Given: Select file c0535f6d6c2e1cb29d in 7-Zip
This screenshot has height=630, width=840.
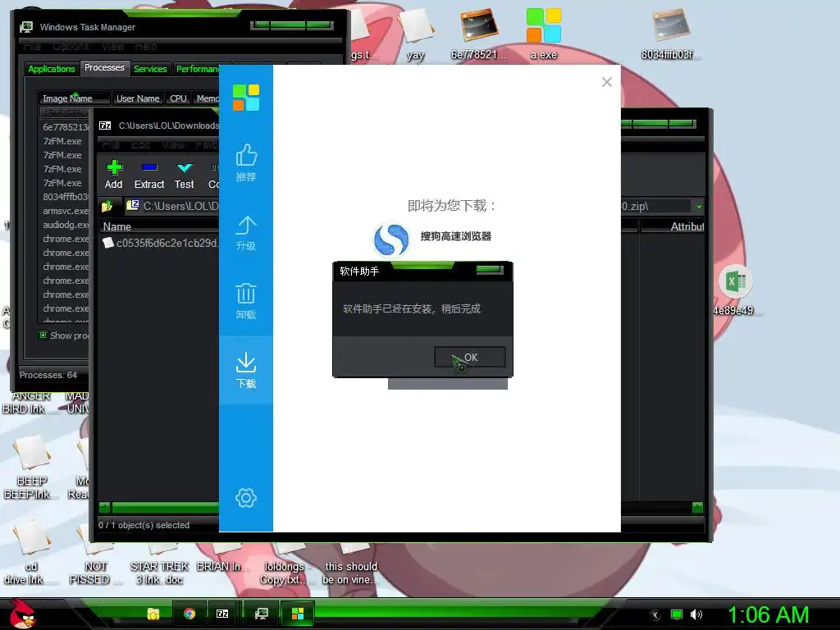Looking at the screenshot, I should point(161,243).
